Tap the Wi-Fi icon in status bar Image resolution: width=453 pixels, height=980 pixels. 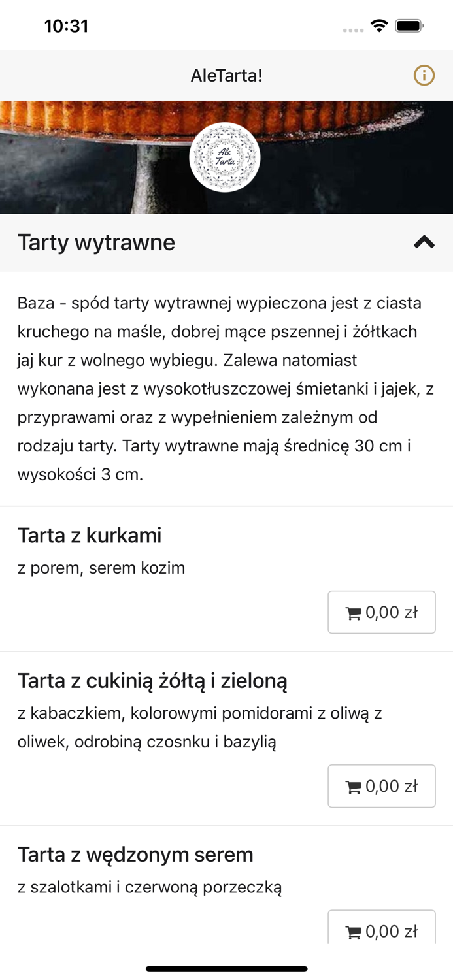(380, 25)
